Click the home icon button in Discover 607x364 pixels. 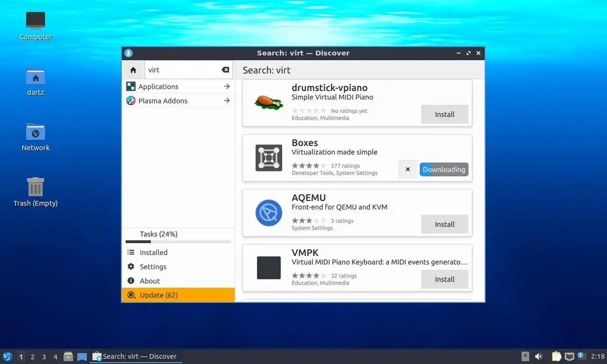click(x=133, y=70)
